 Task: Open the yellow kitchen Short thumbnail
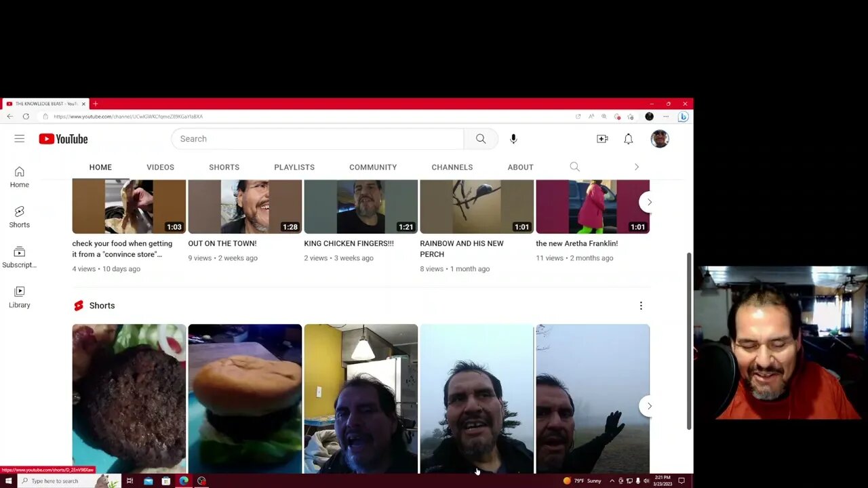pos(361,399)
